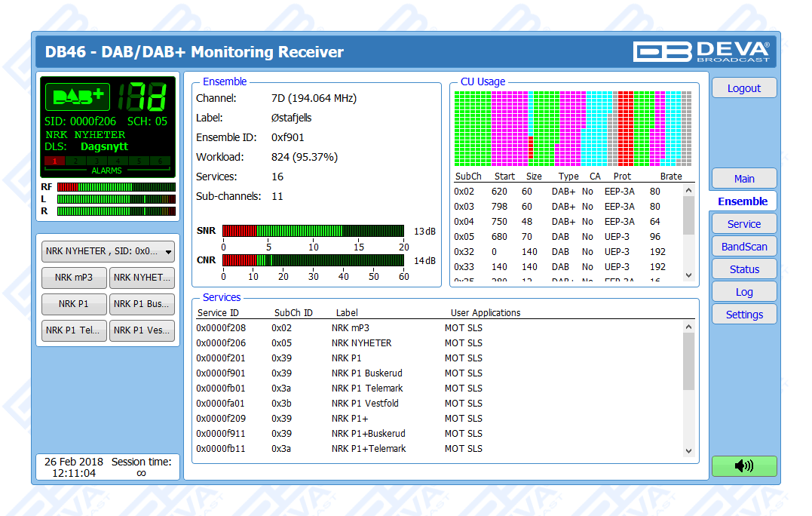The image size is (812, 516).
Task: Switch to the Main tab
Action: (x=743, y=179)
